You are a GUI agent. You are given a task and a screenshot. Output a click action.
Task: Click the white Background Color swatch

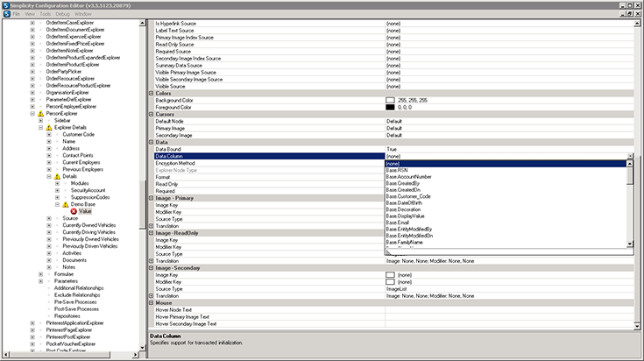(x=390, y=100)
